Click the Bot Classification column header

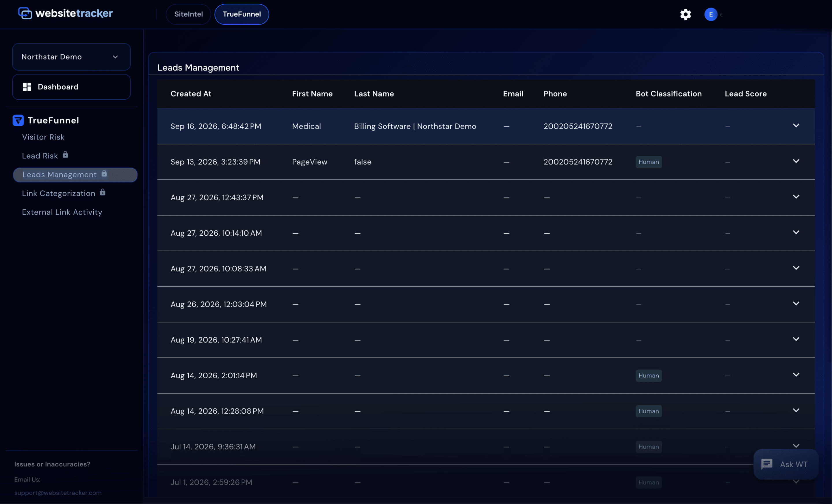[668, 94]
